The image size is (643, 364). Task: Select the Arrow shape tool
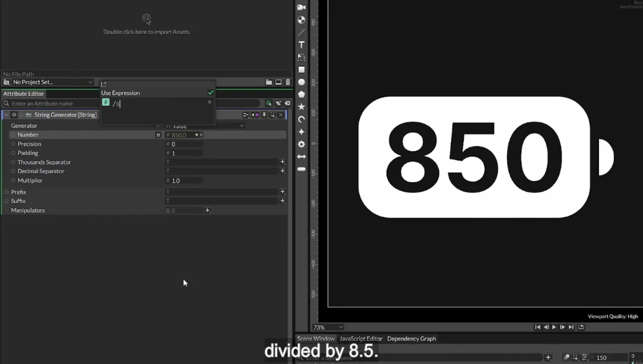point(301,157)
